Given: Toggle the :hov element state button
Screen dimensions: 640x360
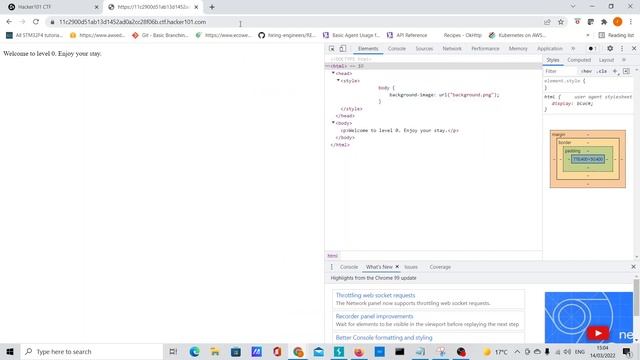Looking at the screenshot, I should [586, 71].
